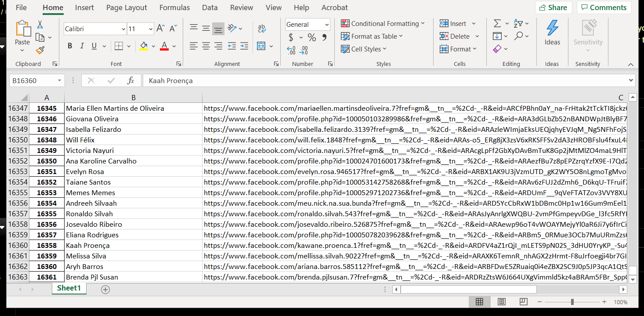Click the Share button
The height and width of the screenshot is (316, 644).
(x=554, y=7)
